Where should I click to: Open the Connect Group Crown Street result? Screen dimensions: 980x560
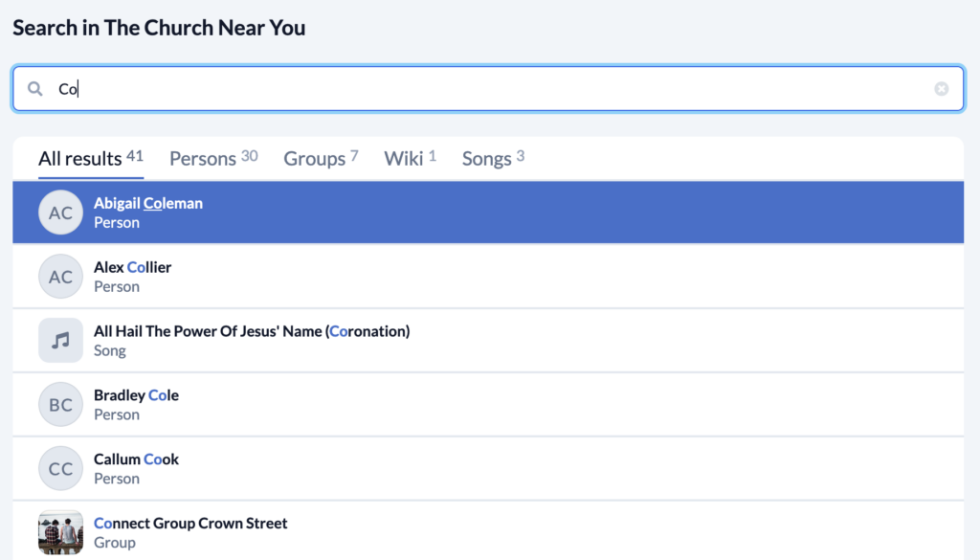(x=488, y=531)
